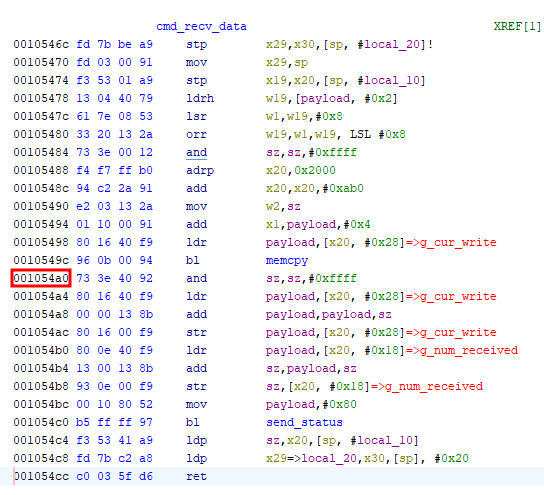This screenshot has height=495, width=544.
Task: Click the ret instruction
Action: tap(196, 476)
